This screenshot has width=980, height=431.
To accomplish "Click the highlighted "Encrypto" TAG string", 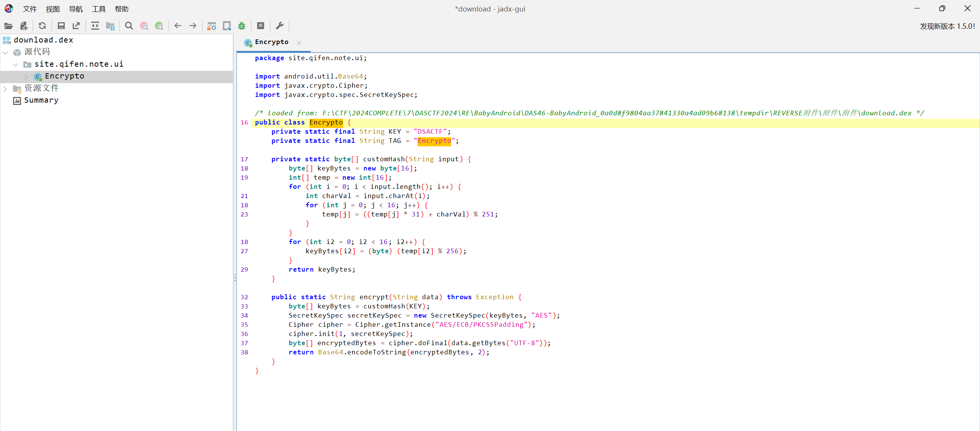I will [x=434, y=141].
